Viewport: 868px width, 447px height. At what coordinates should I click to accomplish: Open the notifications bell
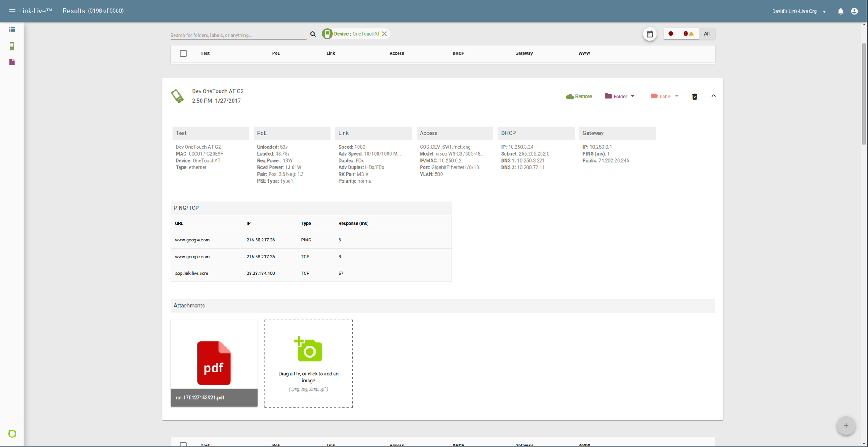(x=840, y=11)
